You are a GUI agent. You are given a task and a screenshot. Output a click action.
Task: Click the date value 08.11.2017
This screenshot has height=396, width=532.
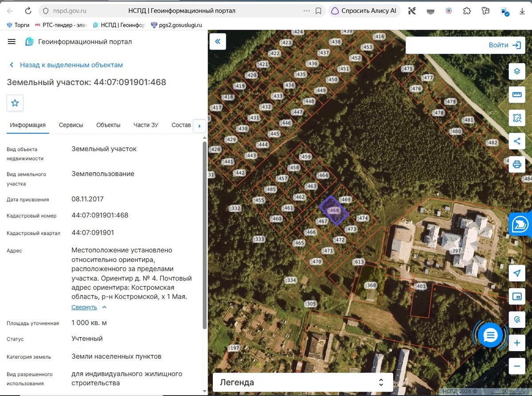click(x=87, y=199)
